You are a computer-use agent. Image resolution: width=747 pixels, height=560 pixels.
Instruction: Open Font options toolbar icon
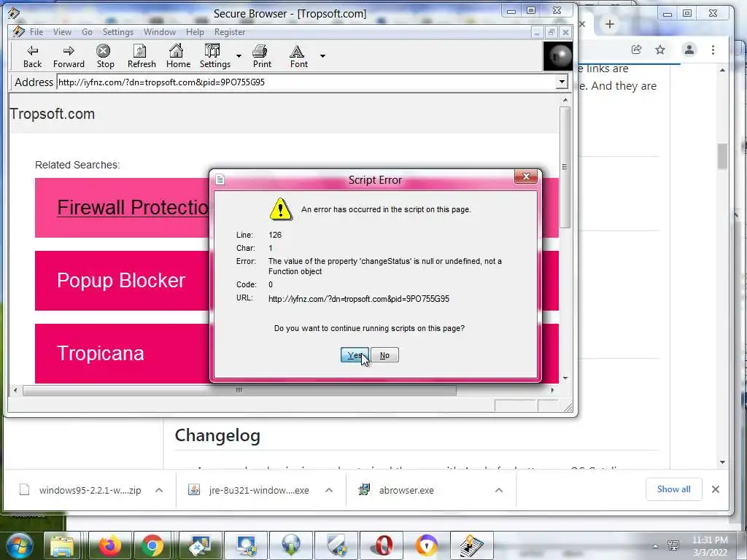[298, 56]
